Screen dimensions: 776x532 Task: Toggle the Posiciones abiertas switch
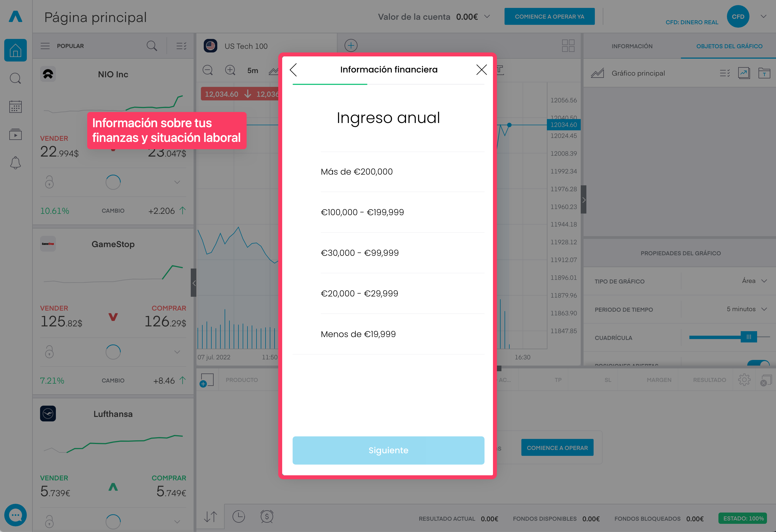pyautogui.click(x=758, y=363)
